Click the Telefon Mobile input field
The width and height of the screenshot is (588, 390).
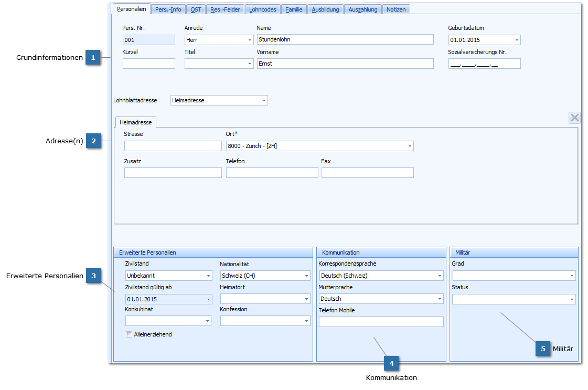pyautogui.click(x=381, y=322)
